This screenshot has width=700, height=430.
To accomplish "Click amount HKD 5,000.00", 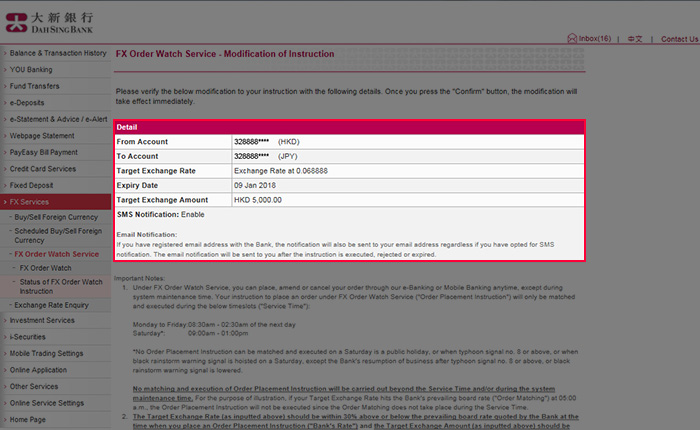I will pyautogui.click(x=258, y=200).
